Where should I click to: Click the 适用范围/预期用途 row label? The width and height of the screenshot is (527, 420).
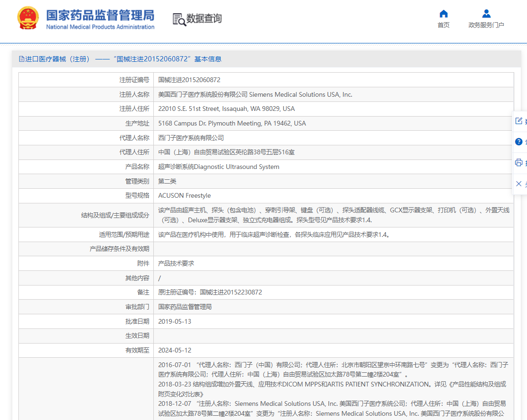click(x=124, y=235)
